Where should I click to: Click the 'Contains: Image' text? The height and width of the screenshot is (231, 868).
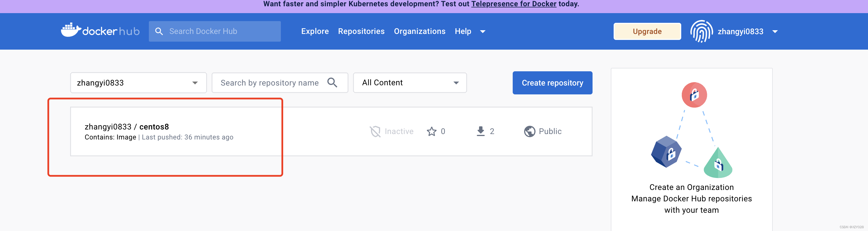click(x=111, y=137)
